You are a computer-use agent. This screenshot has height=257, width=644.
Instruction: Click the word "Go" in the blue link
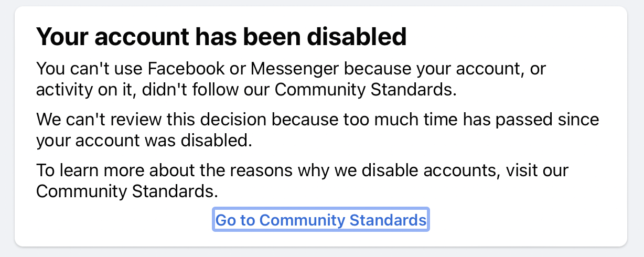pyautogui.click(x=226, y=220)
